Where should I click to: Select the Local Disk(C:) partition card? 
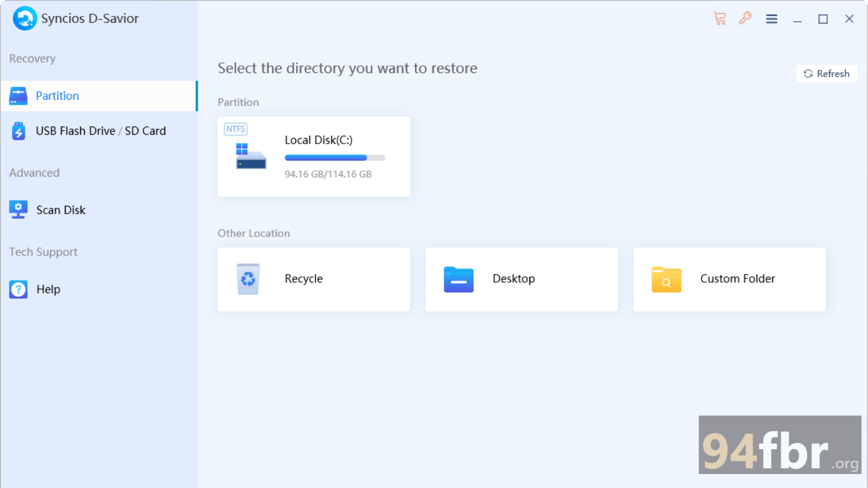coord(314,156)
